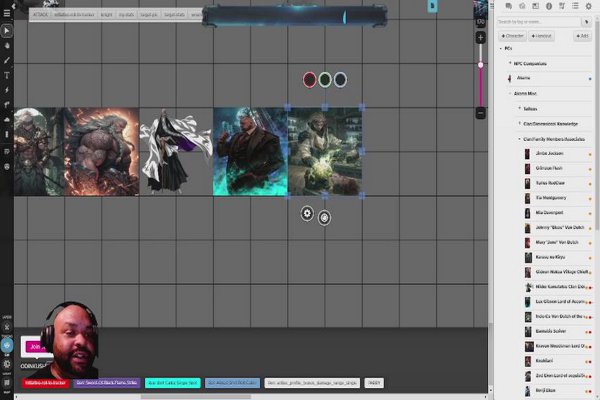
Task: Open the Mia Davenport character entry
Action: click(x=557, y=213)
